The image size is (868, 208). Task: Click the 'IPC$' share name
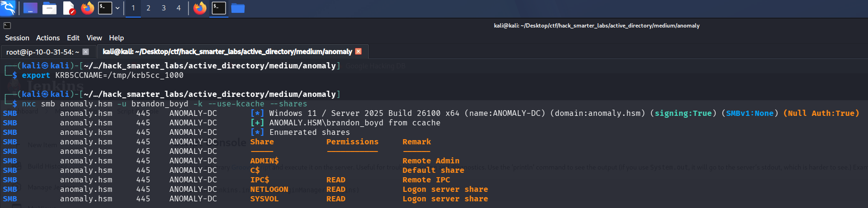coord(260,180)
